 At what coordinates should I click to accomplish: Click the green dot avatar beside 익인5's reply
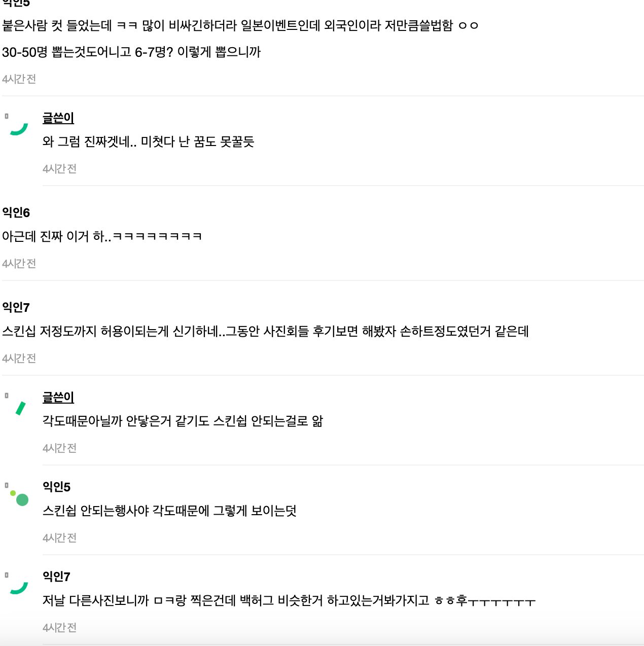point(21,499)
